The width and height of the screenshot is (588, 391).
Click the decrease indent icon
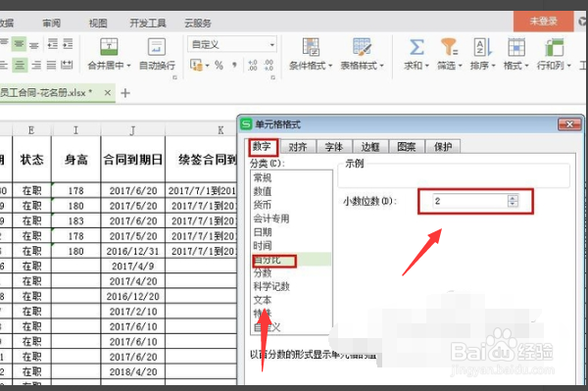click(x=53, y=44)
